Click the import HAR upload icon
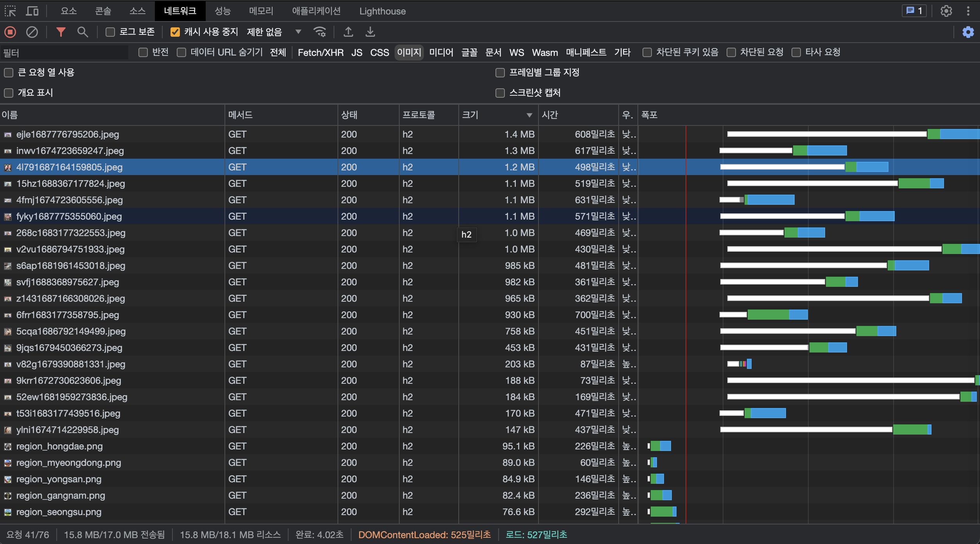Screen dimensions: 980x544 pos(348,32)
